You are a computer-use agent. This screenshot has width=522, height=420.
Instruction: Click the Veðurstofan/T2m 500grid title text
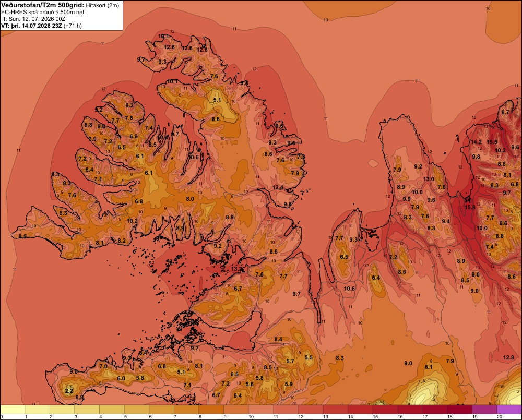coord(43,5)
